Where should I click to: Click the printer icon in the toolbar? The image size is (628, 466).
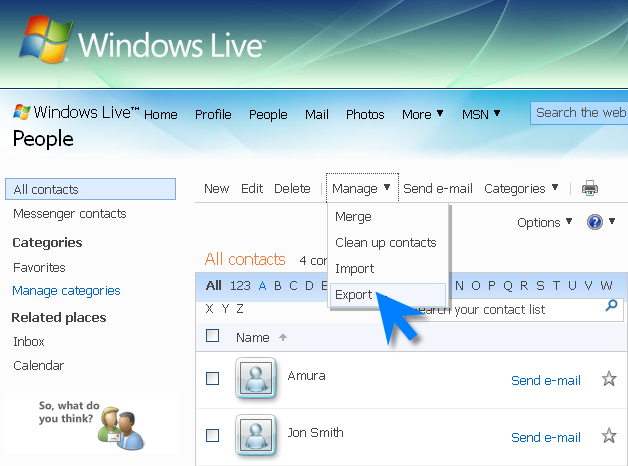590,188
